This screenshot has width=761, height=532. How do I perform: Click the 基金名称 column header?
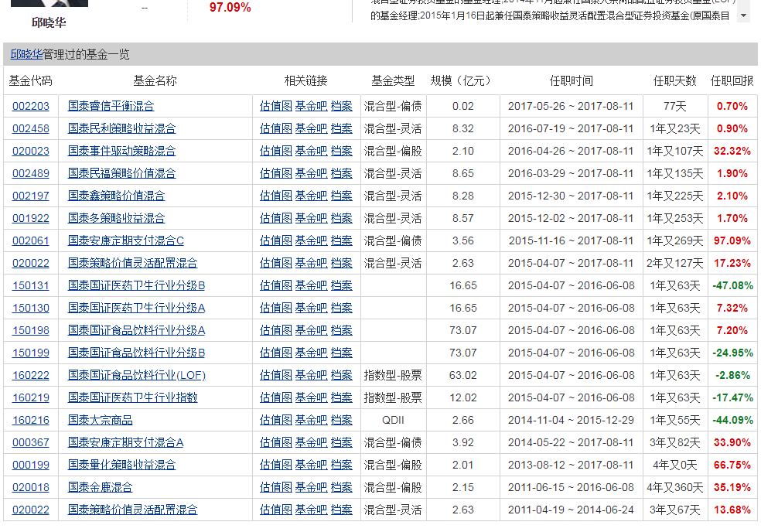(155, 80)
